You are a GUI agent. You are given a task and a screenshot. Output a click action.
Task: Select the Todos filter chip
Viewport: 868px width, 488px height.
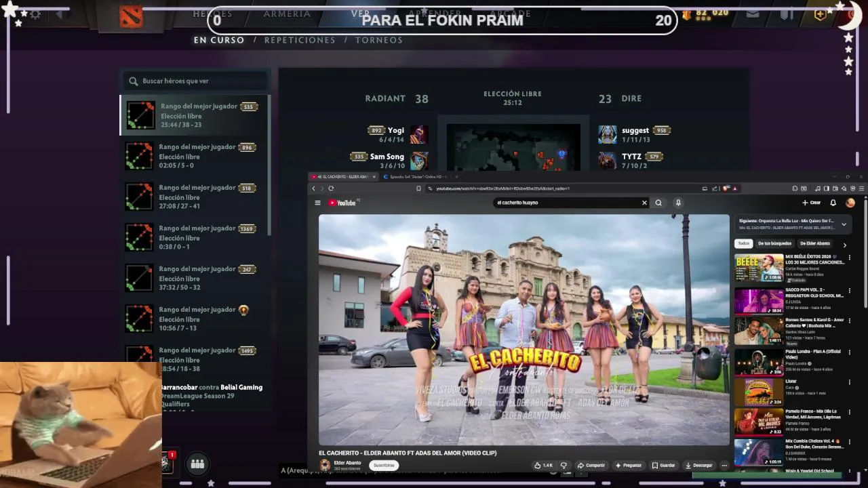(x=744, y=243)
